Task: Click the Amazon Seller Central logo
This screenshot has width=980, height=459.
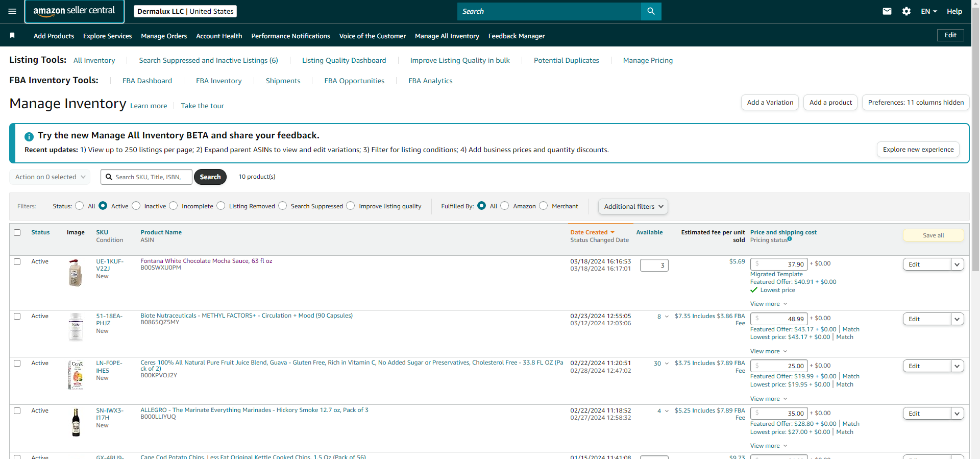Action: (x=75, y=11)
